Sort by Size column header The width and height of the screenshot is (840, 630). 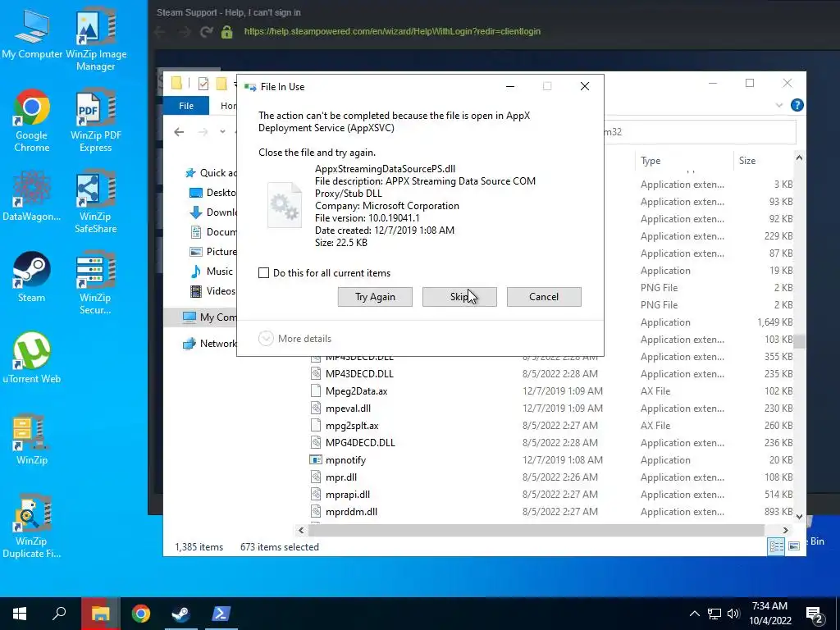(763, 161)
